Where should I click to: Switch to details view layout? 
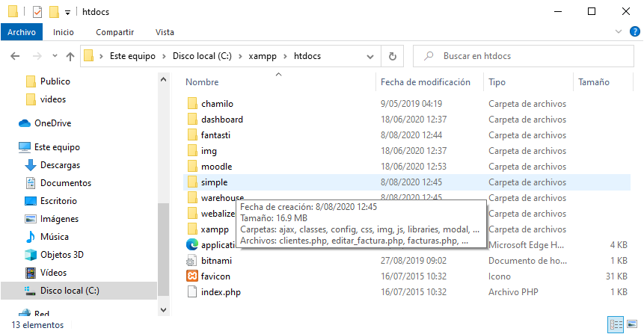(x=616, y=324)
